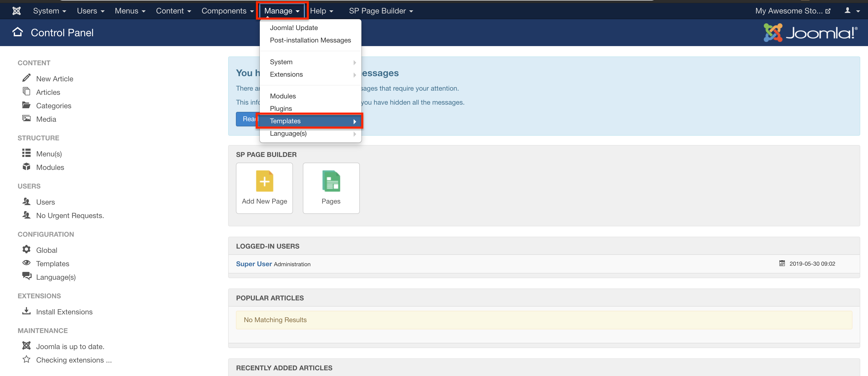Click the Control Panel home icon
868x376 pixels.
pyautogui.click(x=18, y=32)
